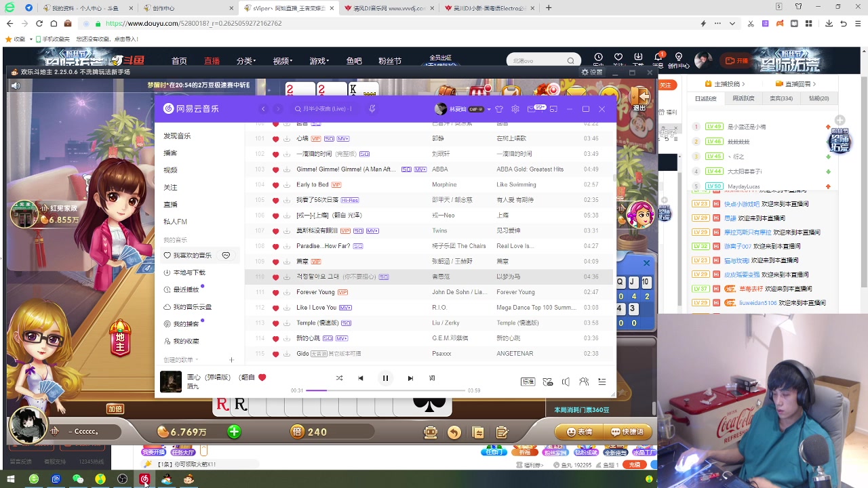
Task: Pause playback in NetEase Cloud Music
Action: 385,378
